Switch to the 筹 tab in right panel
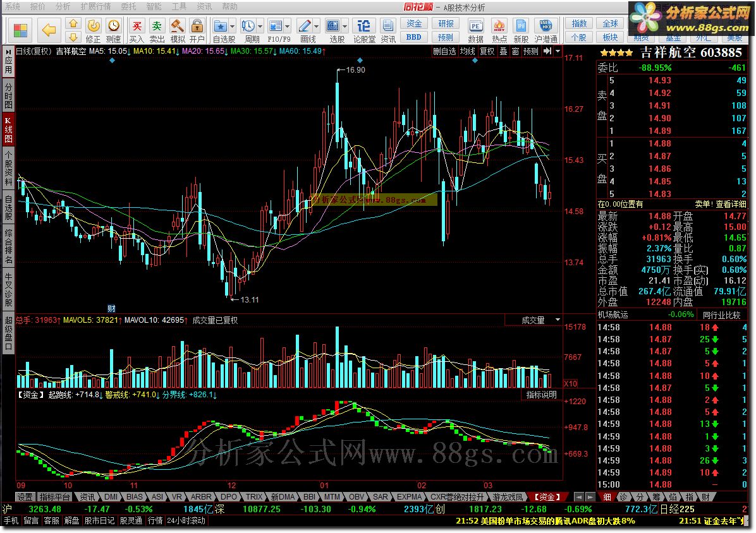The width and height of the screenshot is (756, 533). (656, 496)
